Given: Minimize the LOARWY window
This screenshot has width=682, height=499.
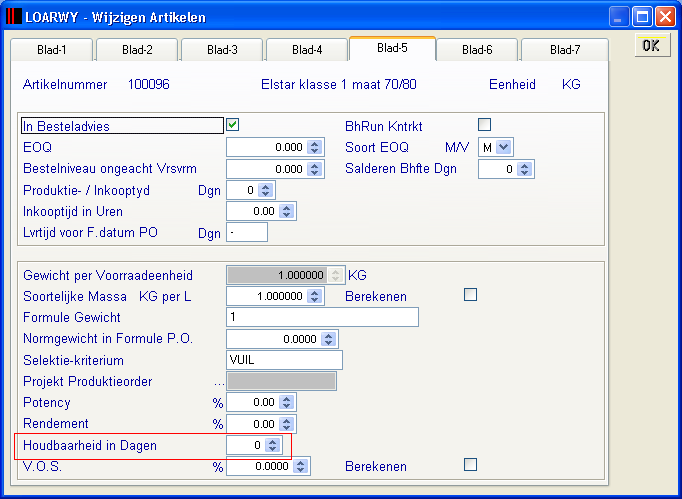Looking at the screenshot, I should click(x=618, y=17).
